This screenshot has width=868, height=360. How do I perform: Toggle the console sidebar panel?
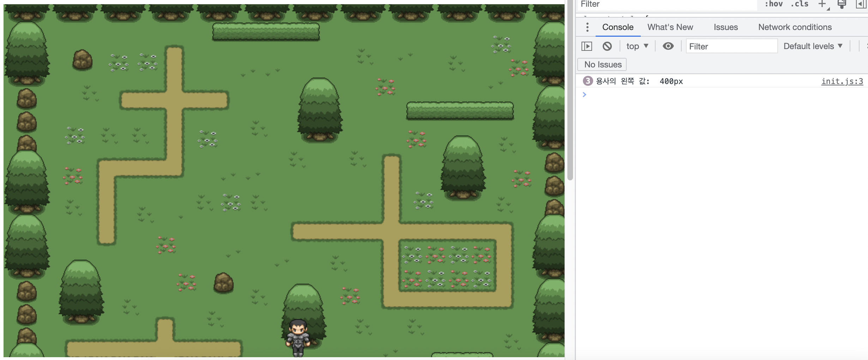point(586,46)
